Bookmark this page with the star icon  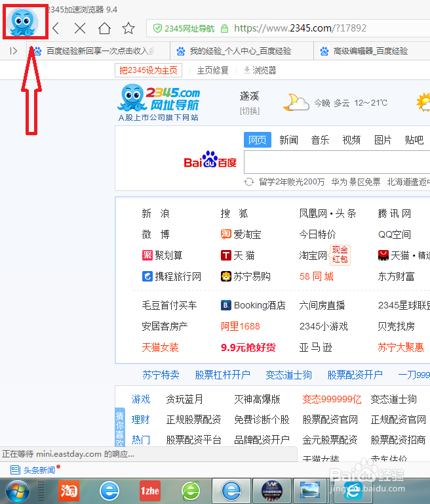point(128,28)
